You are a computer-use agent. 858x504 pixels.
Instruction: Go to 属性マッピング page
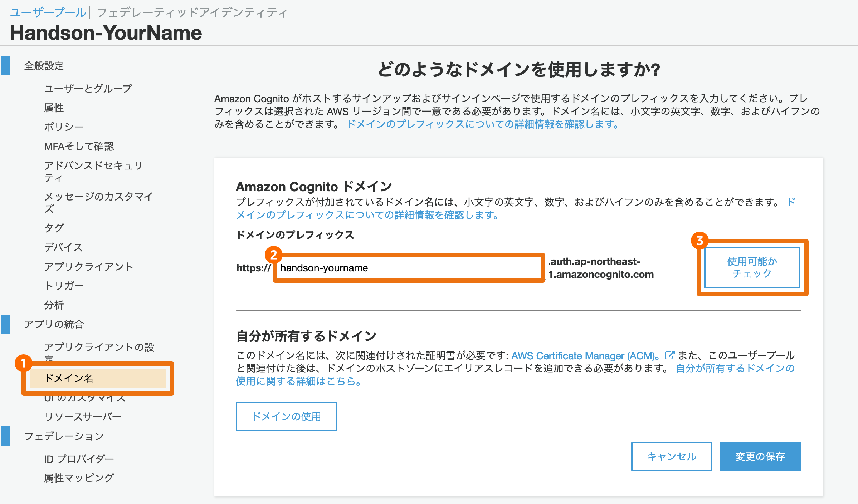(79, 478)
